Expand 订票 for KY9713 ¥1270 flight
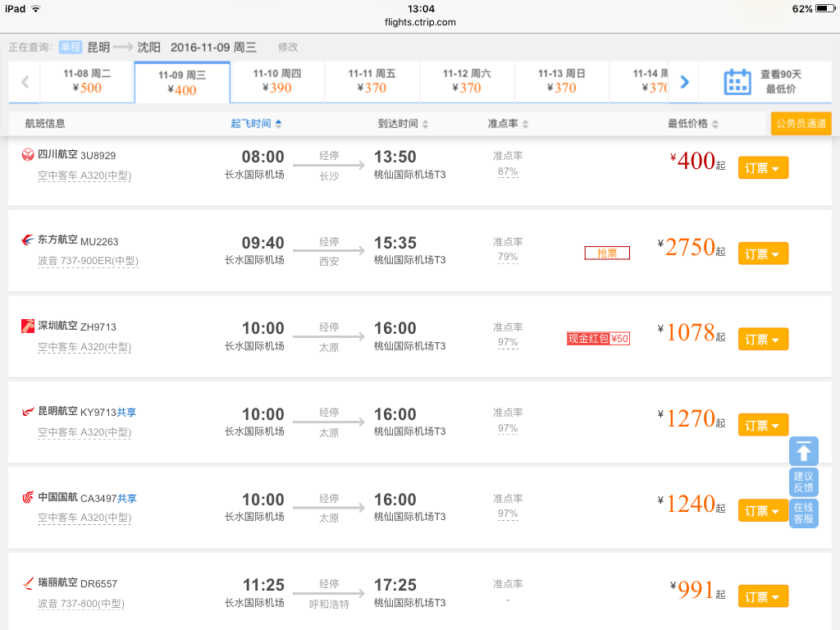Image resolution: width=840 pixels, height=630 pixels. click(x=763, y=426)
